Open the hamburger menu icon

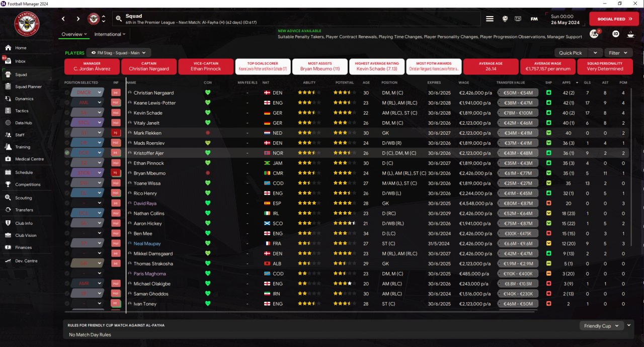pos(490,19)
